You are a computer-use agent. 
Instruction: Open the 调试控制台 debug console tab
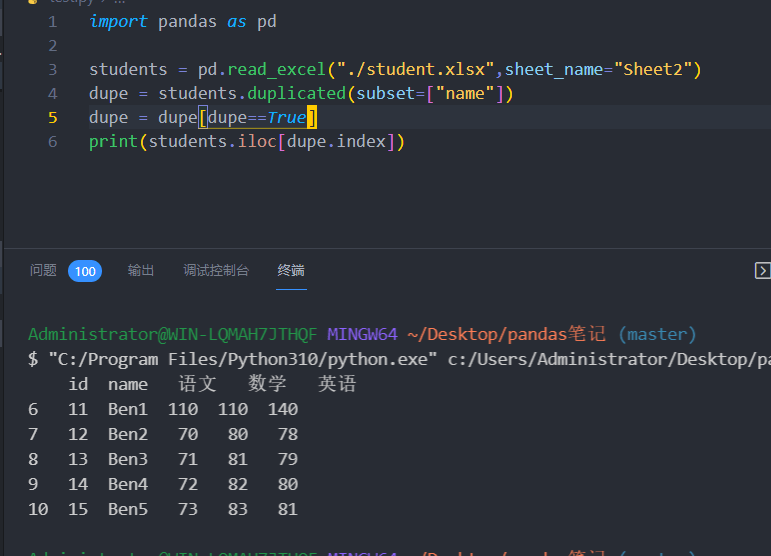tap(215, 270)
